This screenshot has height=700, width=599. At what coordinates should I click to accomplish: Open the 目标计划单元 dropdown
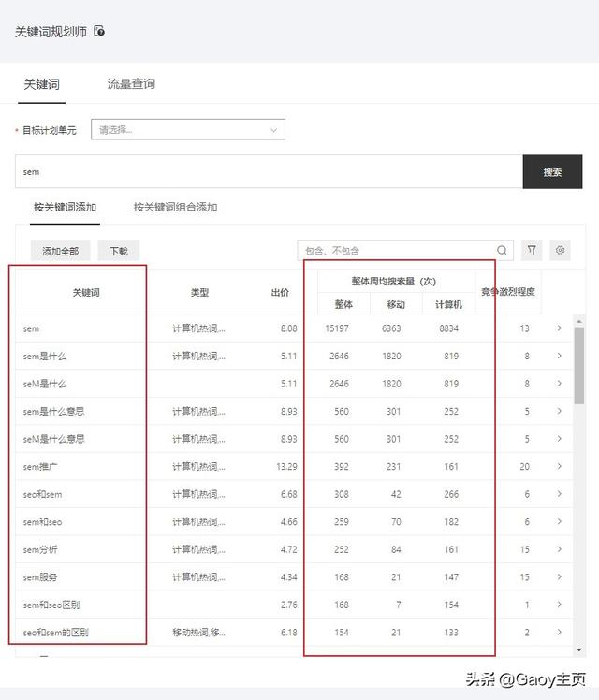(188, 129)
